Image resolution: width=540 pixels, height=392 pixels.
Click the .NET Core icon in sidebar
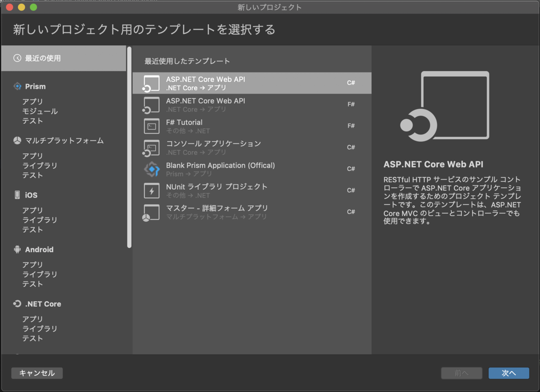17,304
